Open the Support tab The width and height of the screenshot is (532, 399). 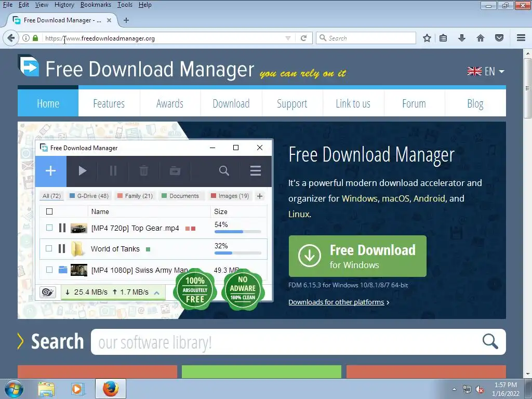[292, 103]
